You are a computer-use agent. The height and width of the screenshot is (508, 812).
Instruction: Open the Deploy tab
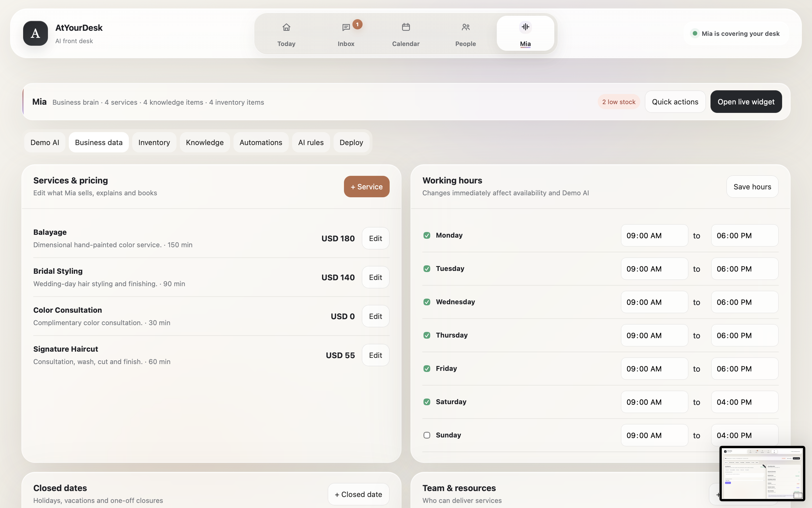(x=351, y=142)
